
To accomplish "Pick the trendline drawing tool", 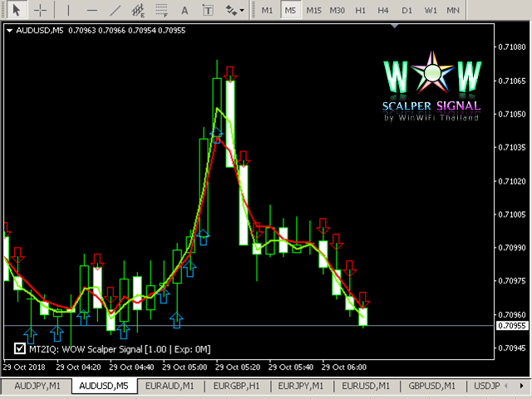I will [115, 11].
